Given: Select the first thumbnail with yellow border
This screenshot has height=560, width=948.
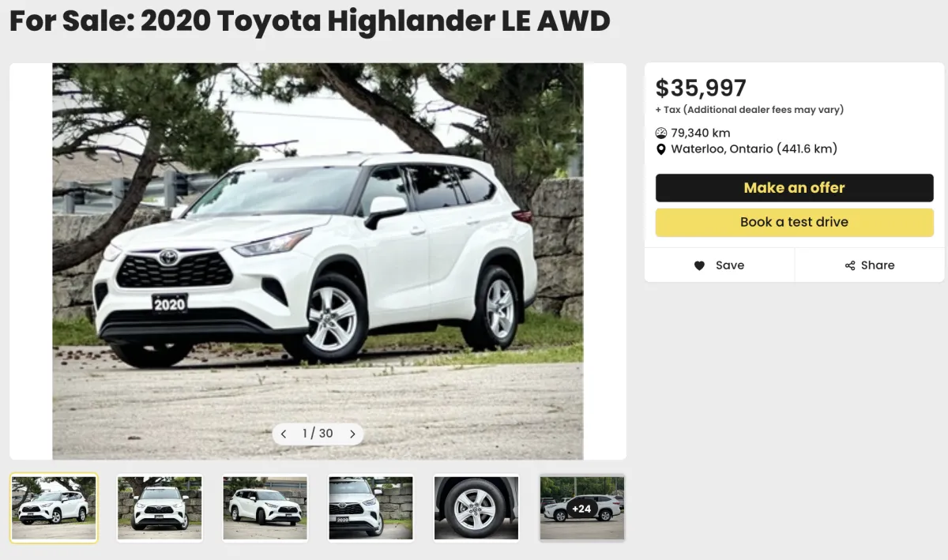Looking at the screenshot, I should (x=54, y=508).
